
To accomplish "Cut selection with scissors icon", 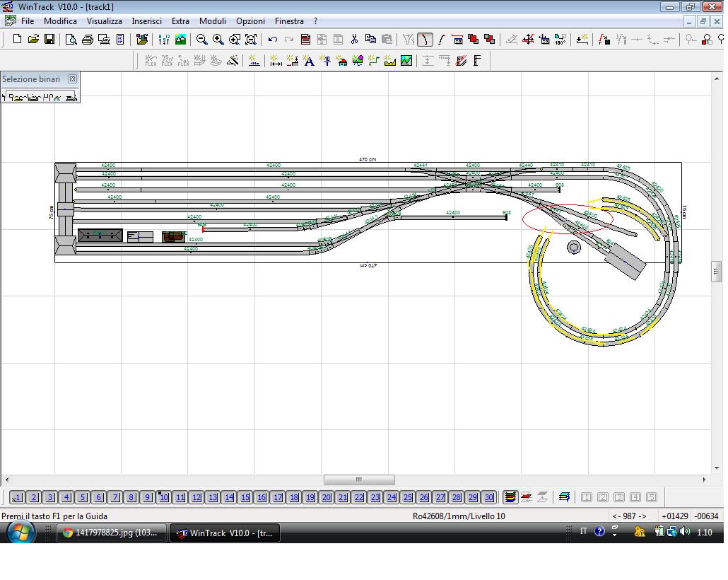I will [355, 40].
